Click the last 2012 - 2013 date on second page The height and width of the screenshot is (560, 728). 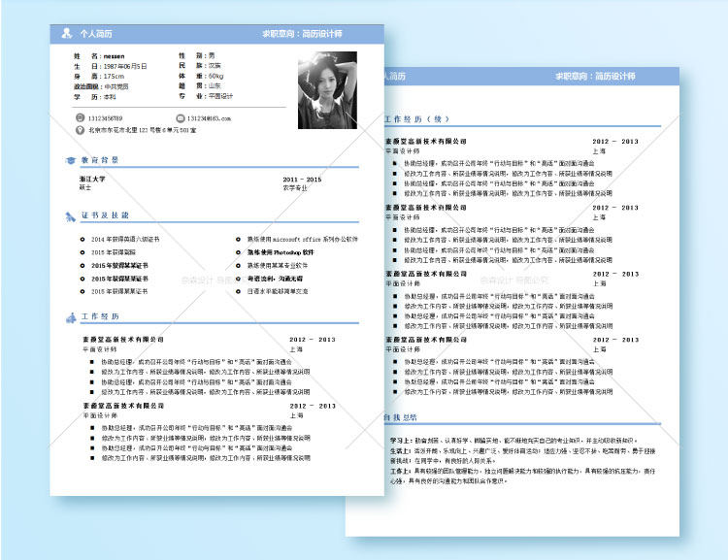tap(615, 340)
